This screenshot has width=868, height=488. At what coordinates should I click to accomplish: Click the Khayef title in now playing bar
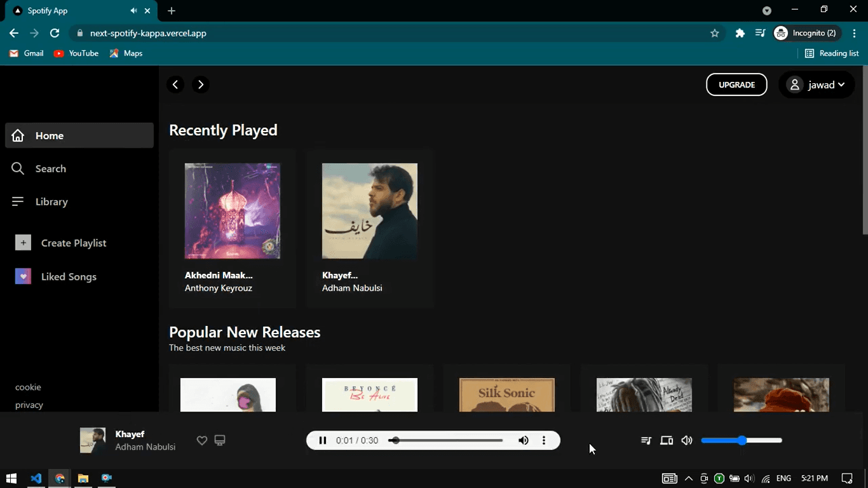(x=130, y=434)
